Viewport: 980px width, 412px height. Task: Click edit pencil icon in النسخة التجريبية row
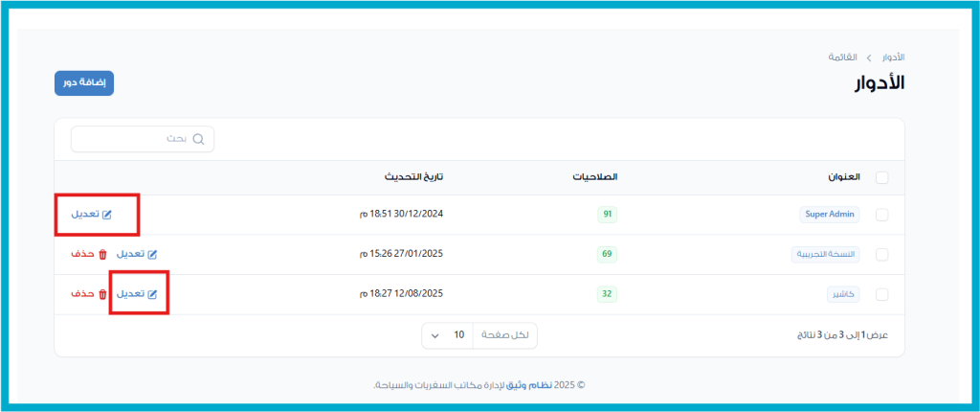point(152,255)
